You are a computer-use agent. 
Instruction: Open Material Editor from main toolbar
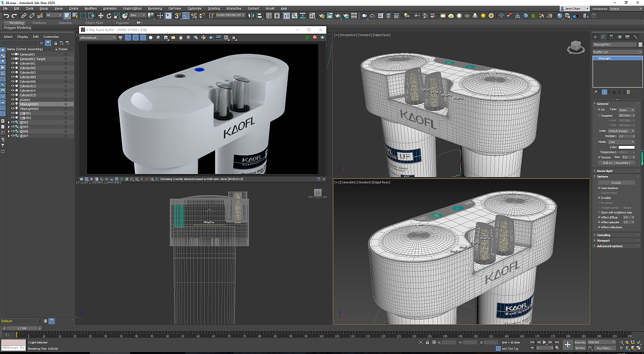tap(312, 16)
